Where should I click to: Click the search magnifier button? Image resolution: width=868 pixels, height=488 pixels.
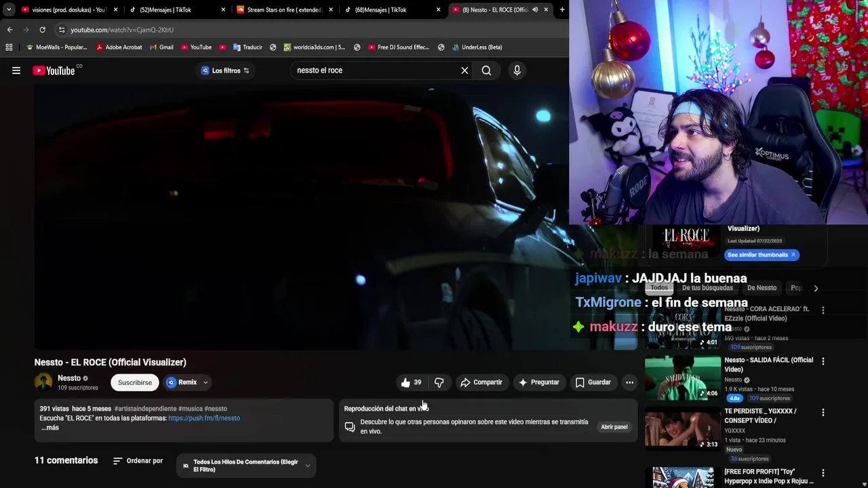(x=486, y=70)
